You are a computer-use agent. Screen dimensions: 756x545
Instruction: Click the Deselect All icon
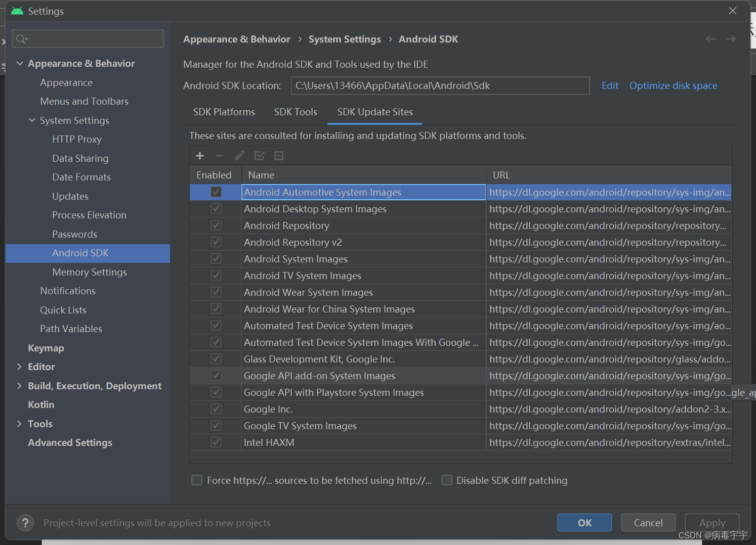pyautogui.click(x=279, y=156)
